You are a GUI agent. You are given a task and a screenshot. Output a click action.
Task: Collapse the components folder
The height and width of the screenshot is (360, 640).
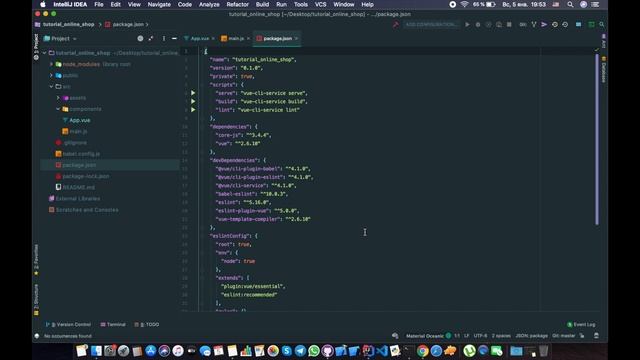point(58,109)
